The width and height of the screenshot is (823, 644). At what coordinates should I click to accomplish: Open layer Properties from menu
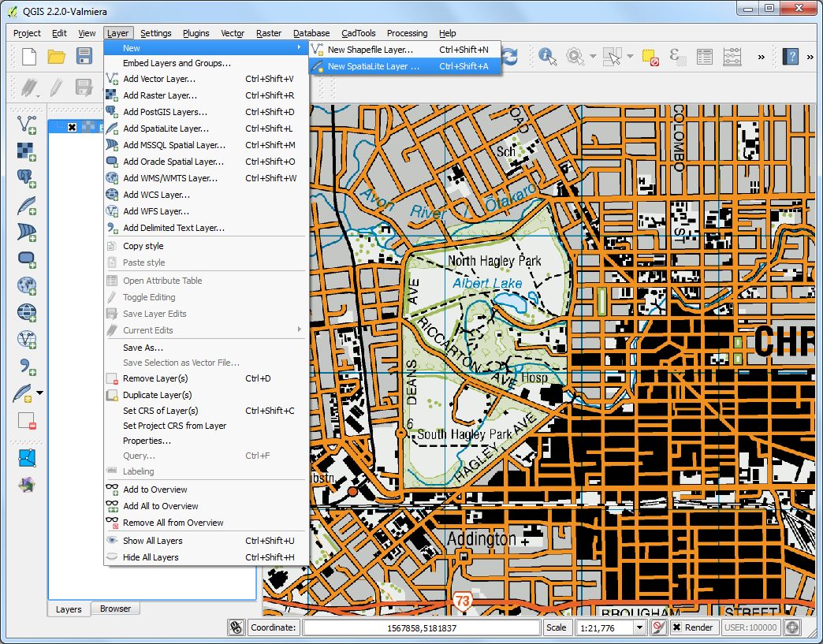[206, 441]
